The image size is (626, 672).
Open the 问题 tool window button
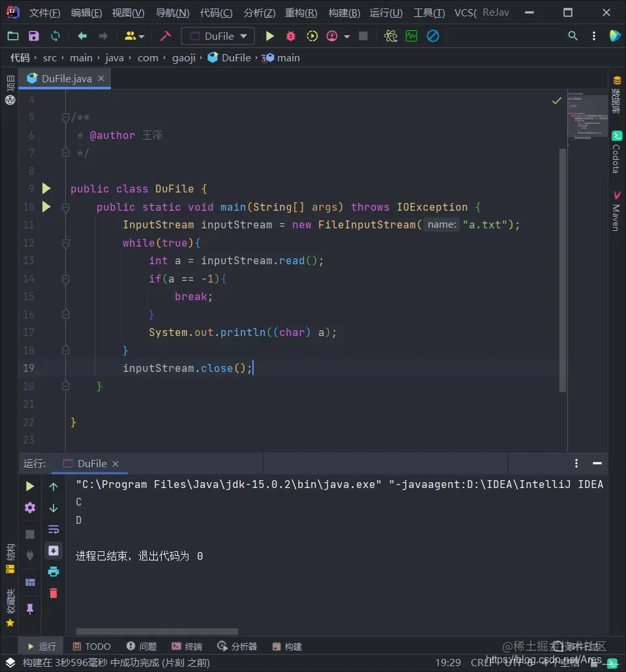pyautogui.click(x=142, y=647)
